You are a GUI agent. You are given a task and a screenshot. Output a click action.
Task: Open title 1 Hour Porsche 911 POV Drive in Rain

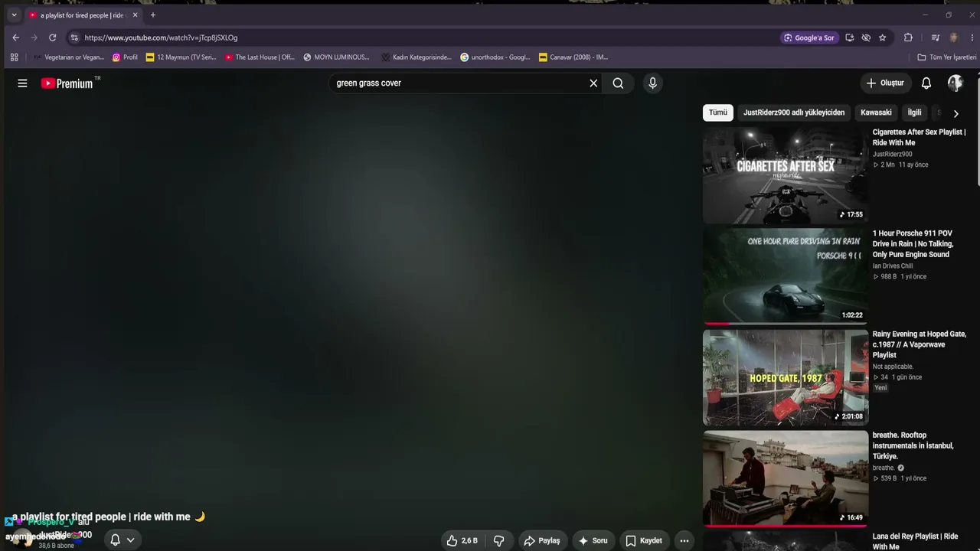click(913, 243)
